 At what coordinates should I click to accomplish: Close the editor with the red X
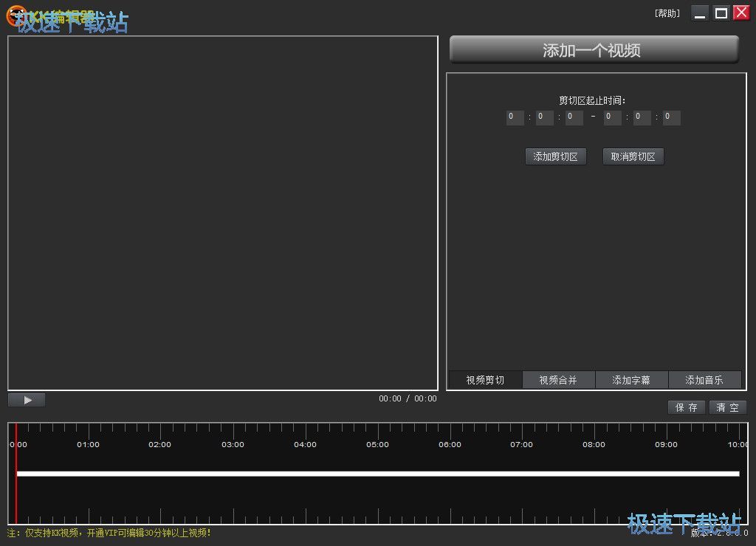tap(741, 13)
